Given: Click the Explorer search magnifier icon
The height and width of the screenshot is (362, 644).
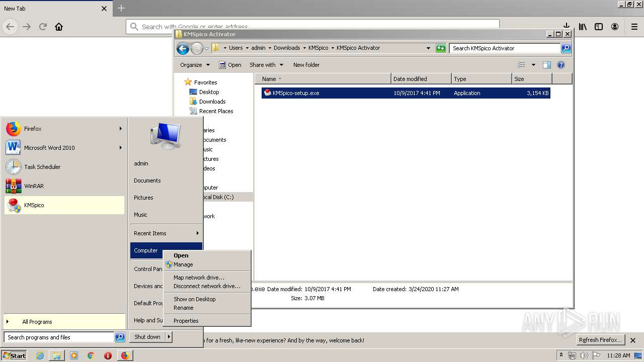Looking at the screenshot, I should pyautogui.click(x=566, y=48).
